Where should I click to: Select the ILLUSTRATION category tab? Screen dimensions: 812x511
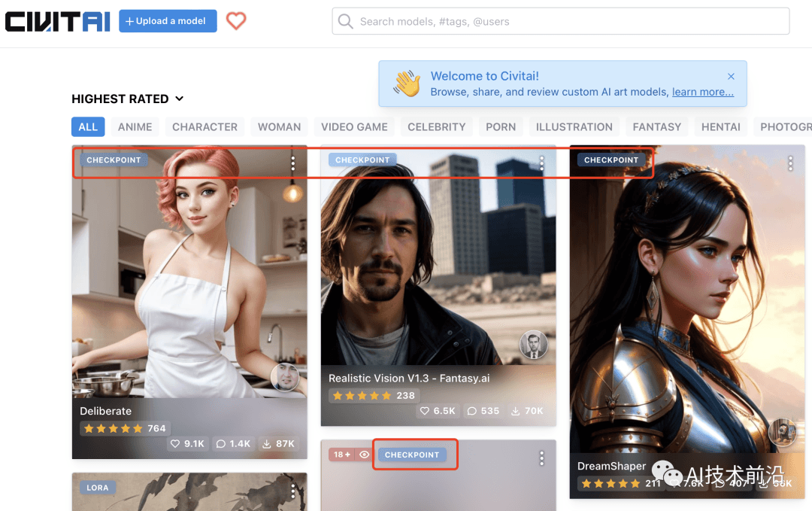click(574, 126)
